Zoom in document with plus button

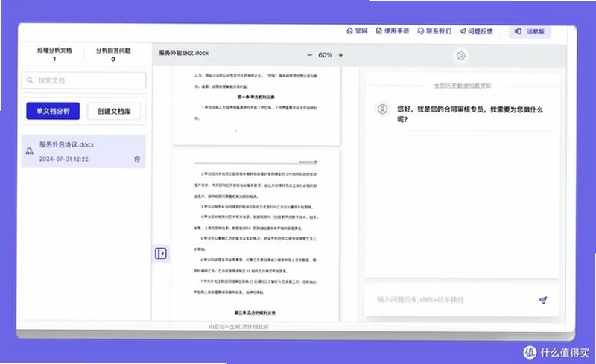[341, 55]
